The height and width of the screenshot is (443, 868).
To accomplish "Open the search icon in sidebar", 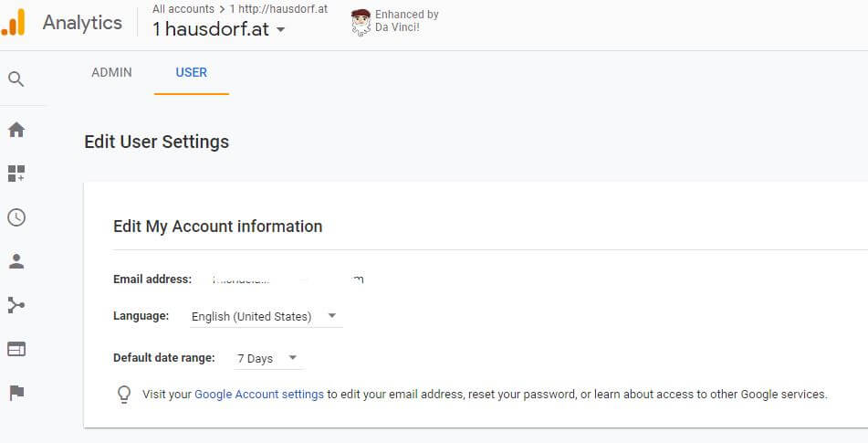I will (x=16, y=79).
